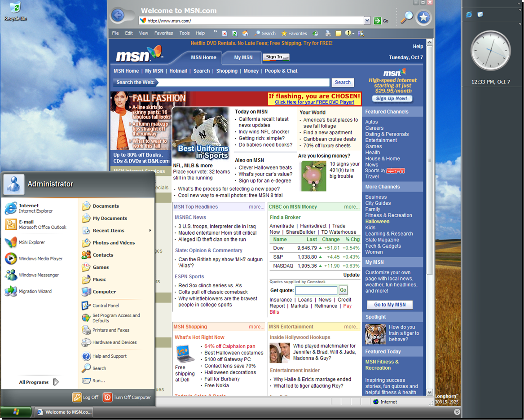Click the Get quote input field

tap(316, 290)
